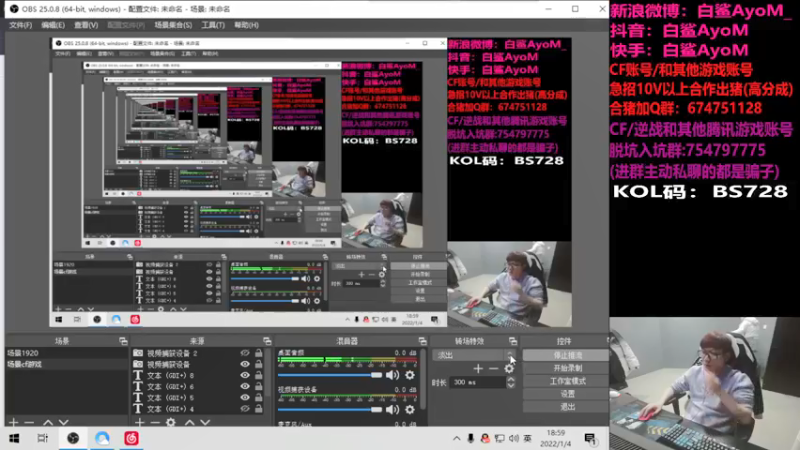Undock the 转场特效 panel via its float icon
This screenshot has height=450, width=800.
(x=513, y=341)
